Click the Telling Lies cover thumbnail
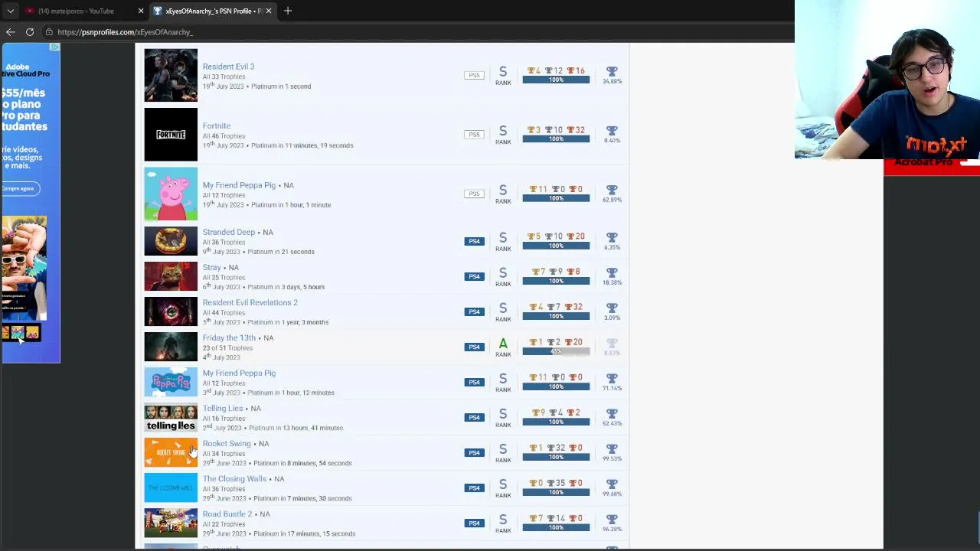The height and width of the screenshot is (551, 980). tap(171, 417)
